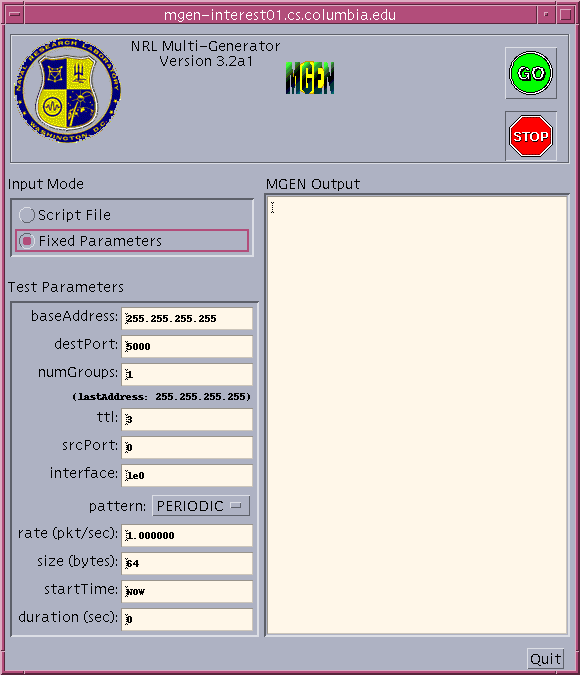
Task: Click inside the MGEN Output text area
Action: click(417, 415)
